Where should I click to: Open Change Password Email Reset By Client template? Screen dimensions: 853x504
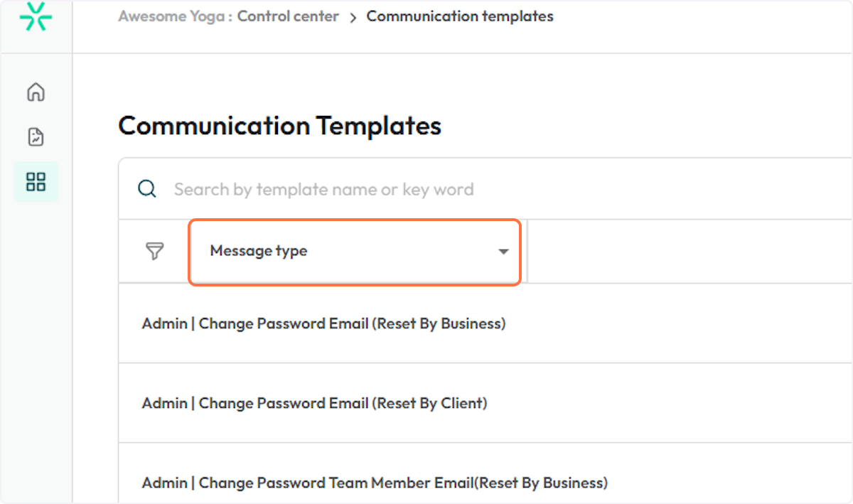pyautogui.click(x=314, y=403)
